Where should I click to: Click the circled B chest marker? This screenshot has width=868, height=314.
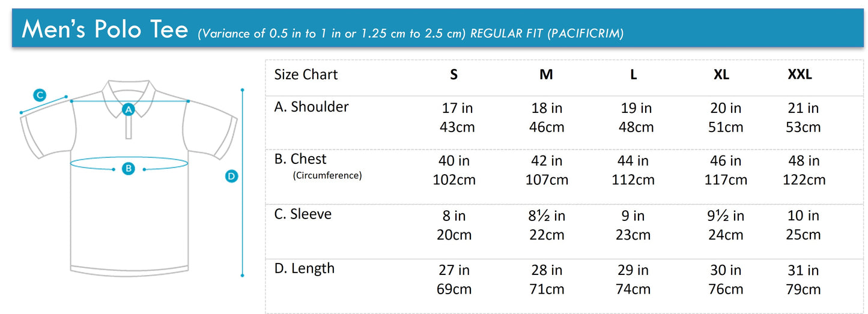pos(128,169)
